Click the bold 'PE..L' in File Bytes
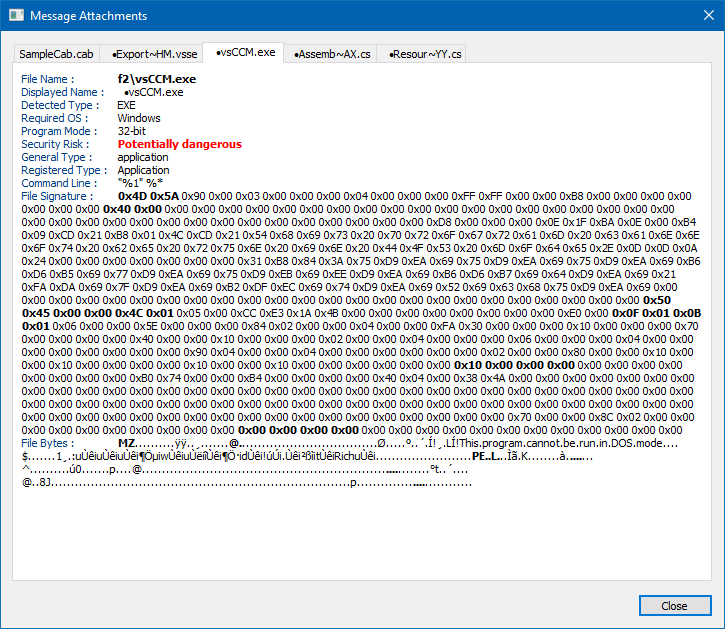 pos(485,456)
